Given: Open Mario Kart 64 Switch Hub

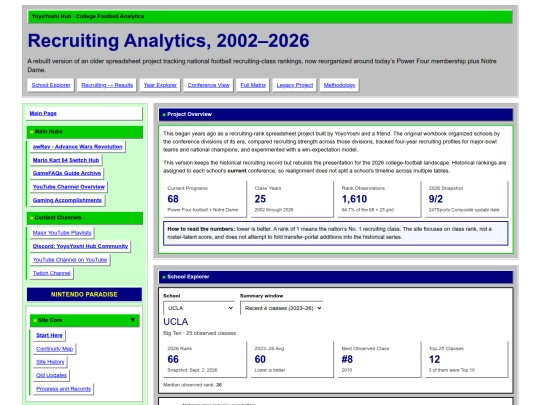Looking at the screenshot, I should [x=66, y=160].
